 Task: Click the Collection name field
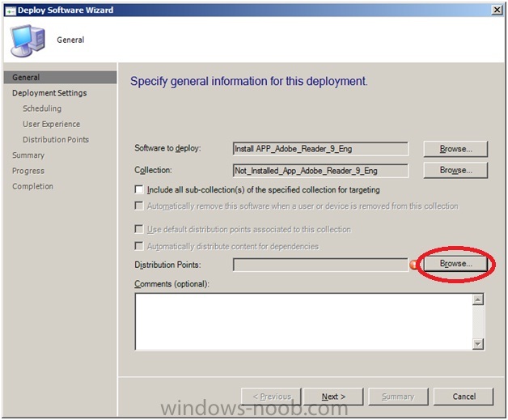click(x=320, y=171)
